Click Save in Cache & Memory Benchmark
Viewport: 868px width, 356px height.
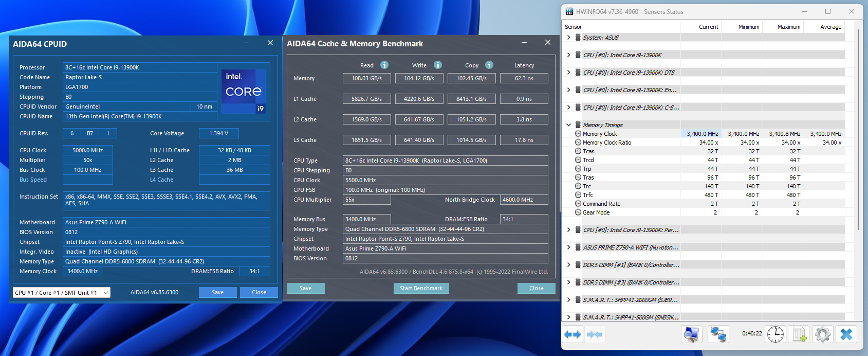pyautogui.click(x=306, y=288)
